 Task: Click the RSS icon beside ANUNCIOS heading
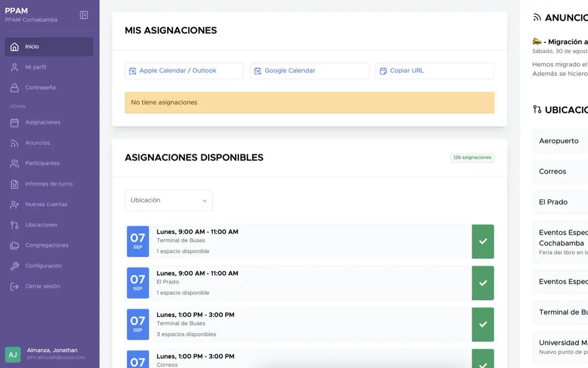coord(537,18)
